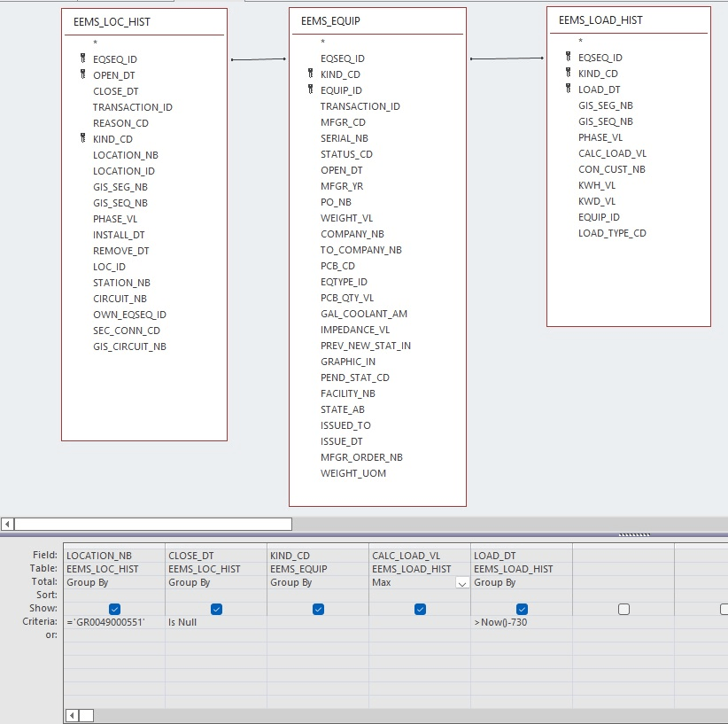
Task: Click key icon beside EQUIP_ID in EEMS_EQUIP
Action: [311, 89]
